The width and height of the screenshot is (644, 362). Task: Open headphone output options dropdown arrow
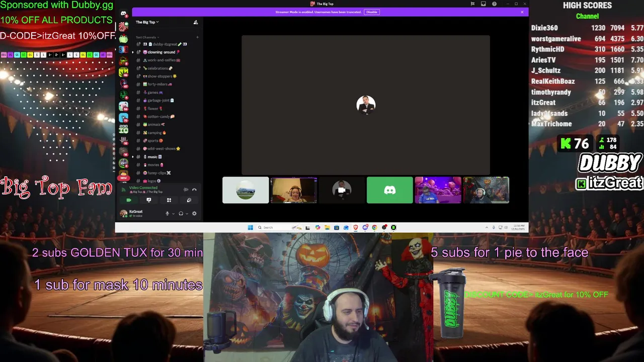click(187, 214)
